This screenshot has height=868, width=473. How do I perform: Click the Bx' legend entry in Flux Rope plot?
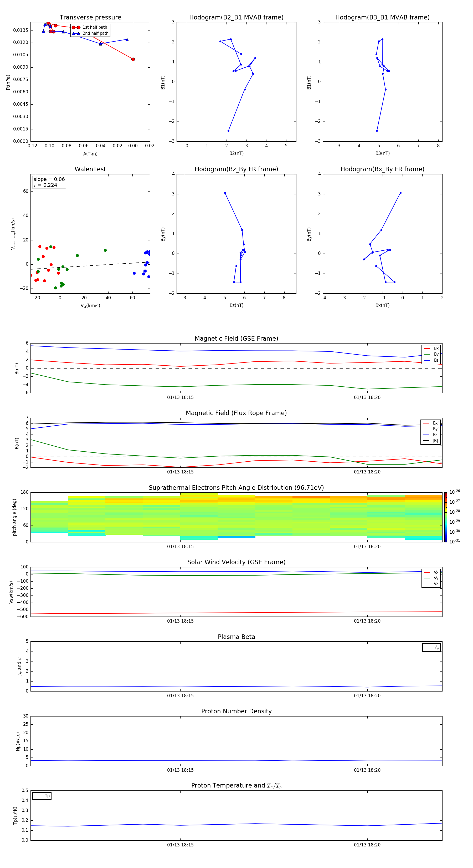click(x=431, y=423)
